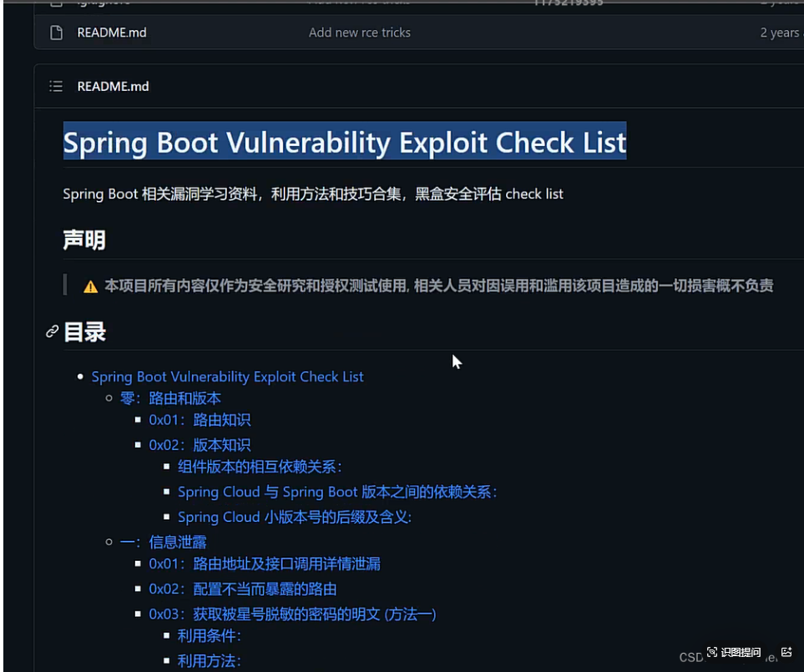Screen dimensions: 804x672
Task: Jump to 一：信息泄露 section
Action: [x=163, y=542]
